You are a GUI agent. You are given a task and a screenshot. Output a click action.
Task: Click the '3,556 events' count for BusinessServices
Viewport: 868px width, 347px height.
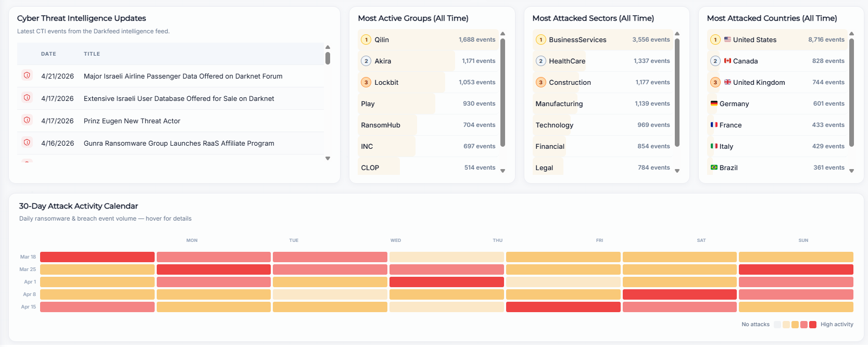coord(651,40)
